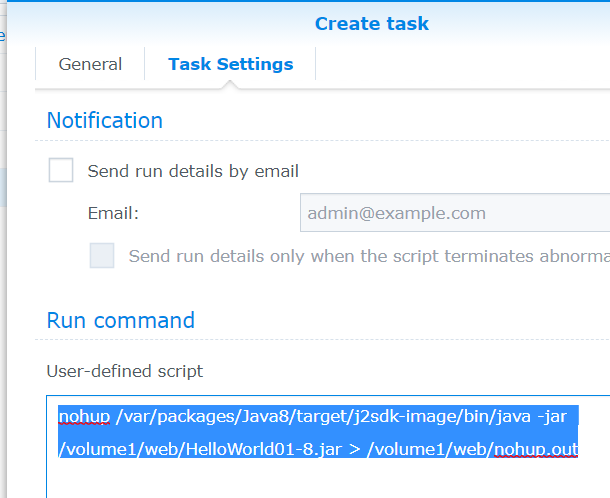Click the Create task dialog title
610x498 pixels.
371,23
